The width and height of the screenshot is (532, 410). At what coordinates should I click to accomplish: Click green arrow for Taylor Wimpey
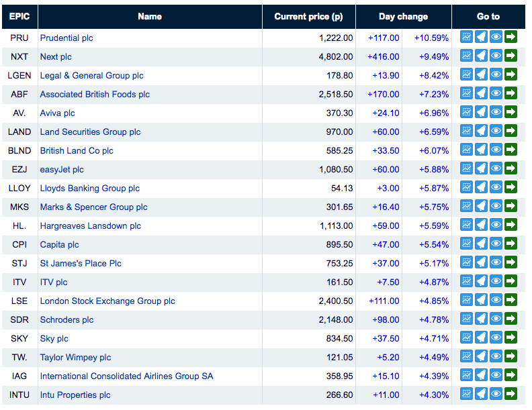click(511, 356)
